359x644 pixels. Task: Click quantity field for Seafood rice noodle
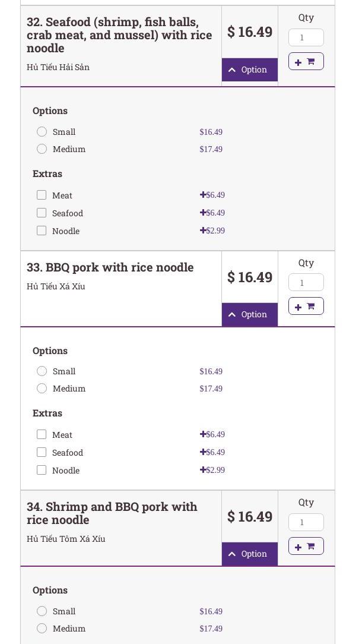[306, 37]
